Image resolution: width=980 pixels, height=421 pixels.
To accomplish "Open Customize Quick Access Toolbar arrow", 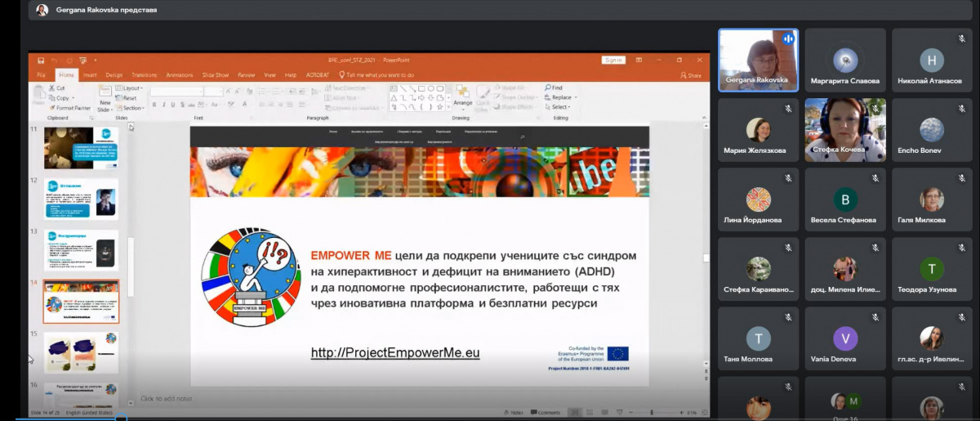I will click(x=95, y=60).
